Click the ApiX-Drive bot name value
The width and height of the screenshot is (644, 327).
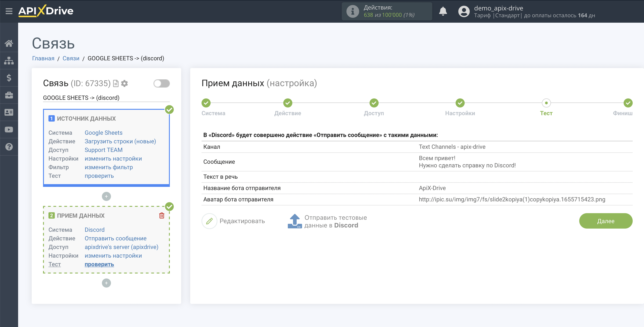(432, 188)
